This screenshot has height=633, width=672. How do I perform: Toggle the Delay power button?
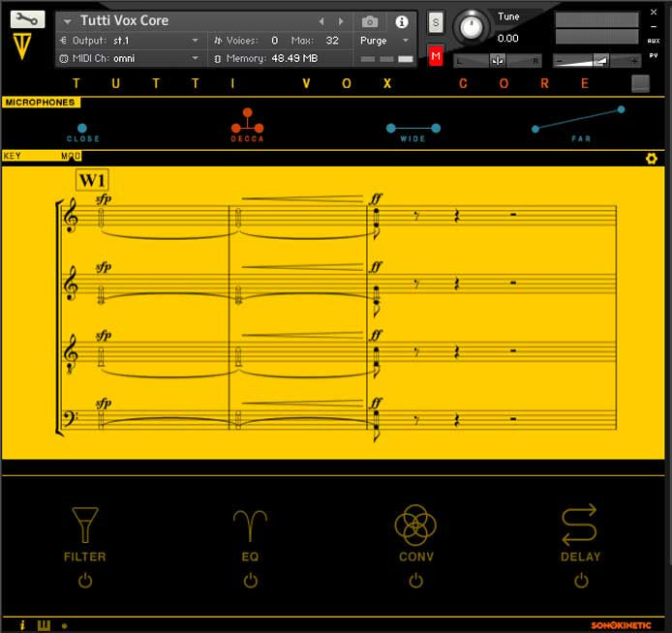click(581, 581)
